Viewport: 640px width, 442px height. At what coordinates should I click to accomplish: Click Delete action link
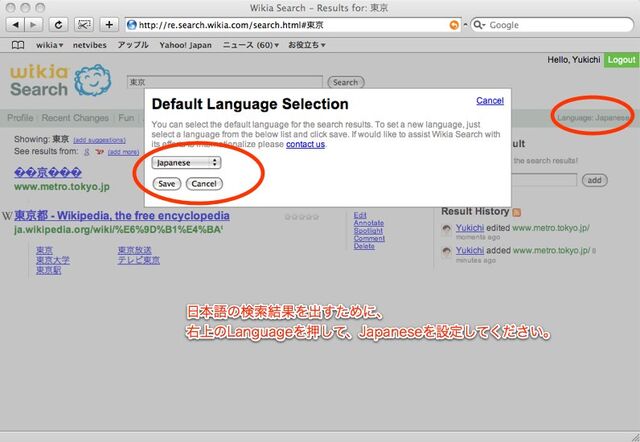[x=364, y=246]
